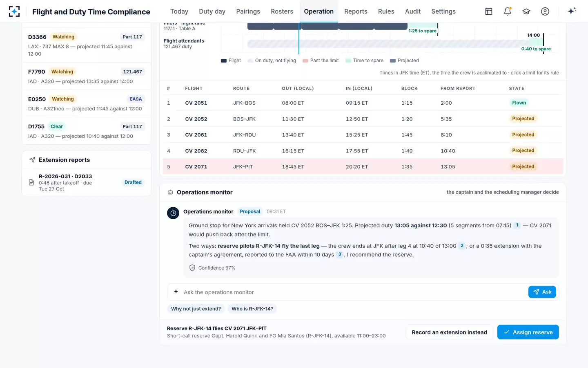Click the graduation cap training icon

click(x=526, y=11)
